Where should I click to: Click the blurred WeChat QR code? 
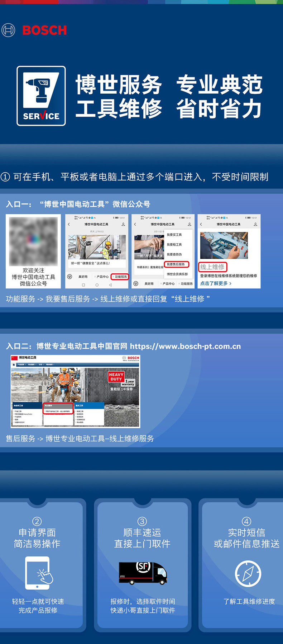coord(33,241)
